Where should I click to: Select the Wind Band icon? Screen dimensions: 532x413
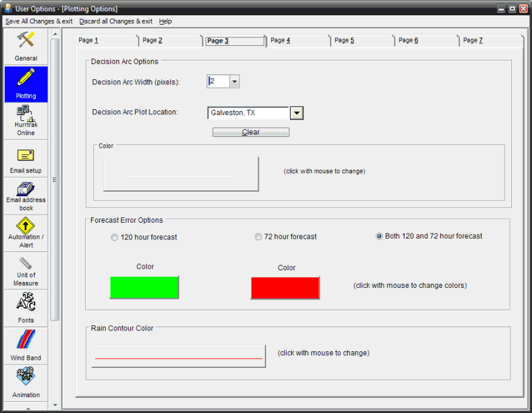[x=26, y=340]
